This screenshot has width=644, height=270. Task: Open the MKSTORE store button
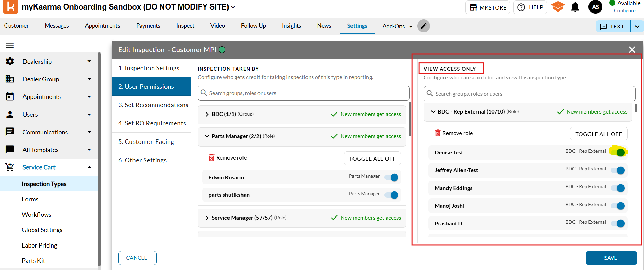click(488, 7)
